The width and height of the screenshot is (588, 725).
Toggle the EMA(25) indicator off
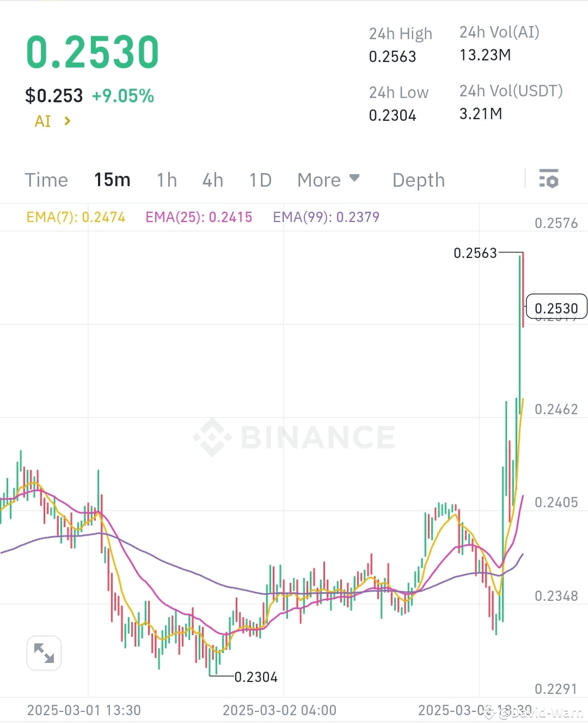coord(198,217)
